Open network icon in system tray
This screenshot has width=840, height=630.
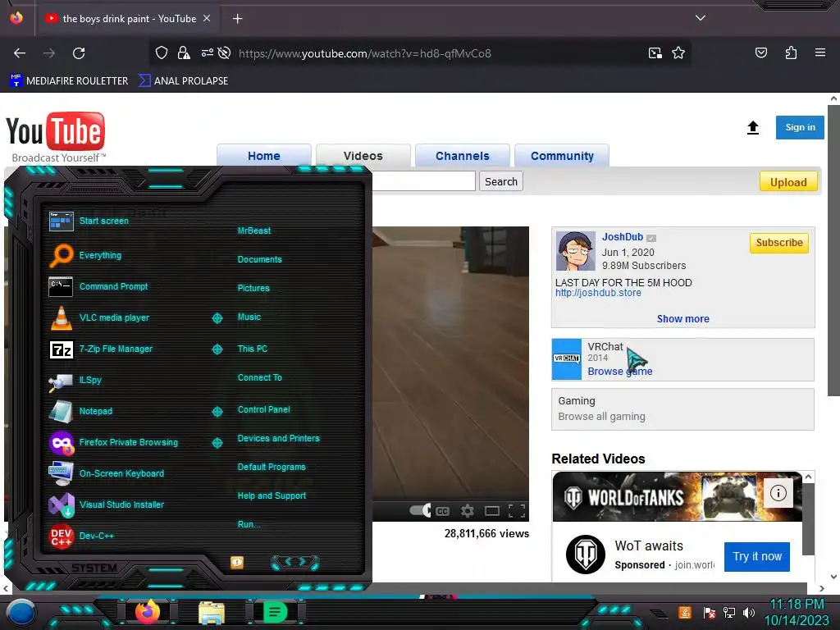[729, 612]
